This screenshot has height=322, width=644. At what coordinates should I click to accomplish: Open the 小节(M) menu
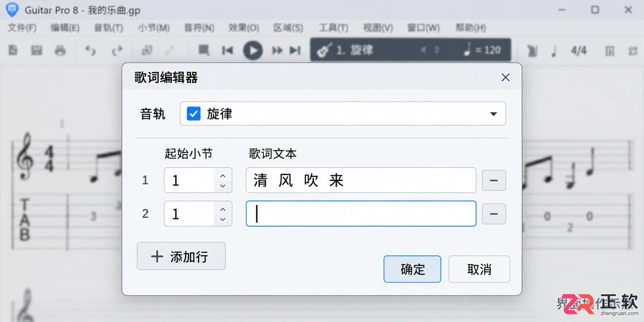pos(153,28)
